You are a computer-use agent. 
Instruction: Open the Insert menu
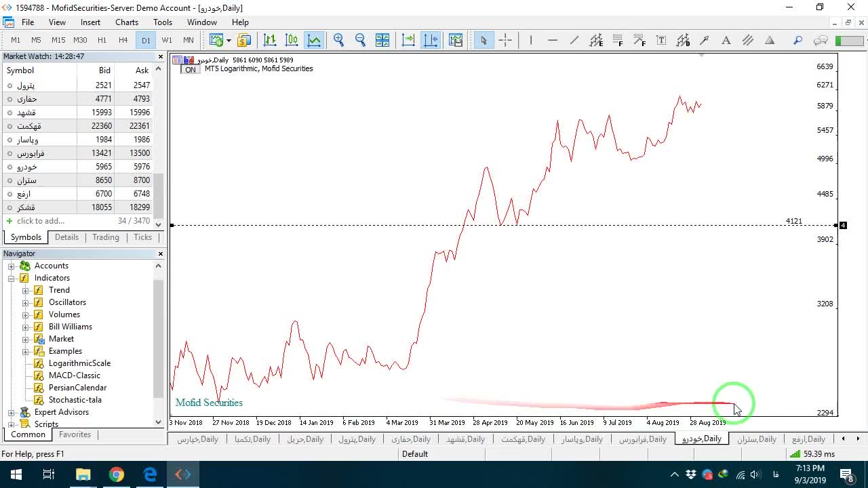90,22
